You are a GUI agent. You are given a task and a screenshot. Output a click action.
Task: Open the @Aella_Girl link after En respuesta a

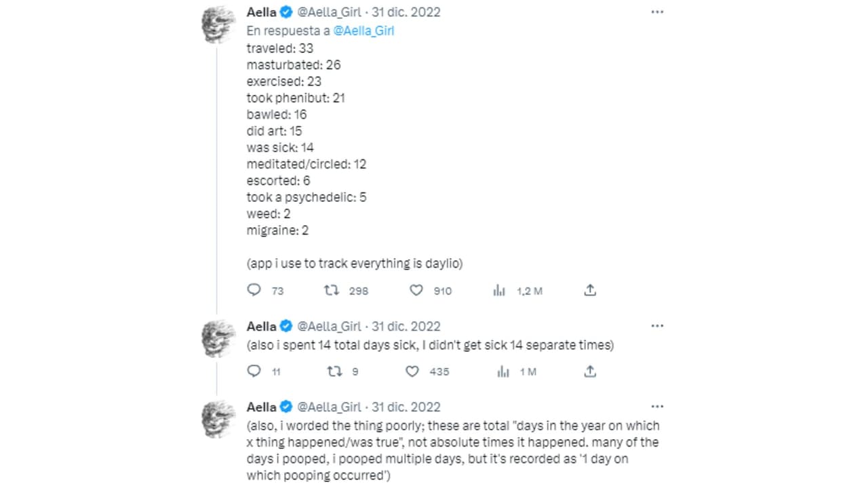point(364,30)
